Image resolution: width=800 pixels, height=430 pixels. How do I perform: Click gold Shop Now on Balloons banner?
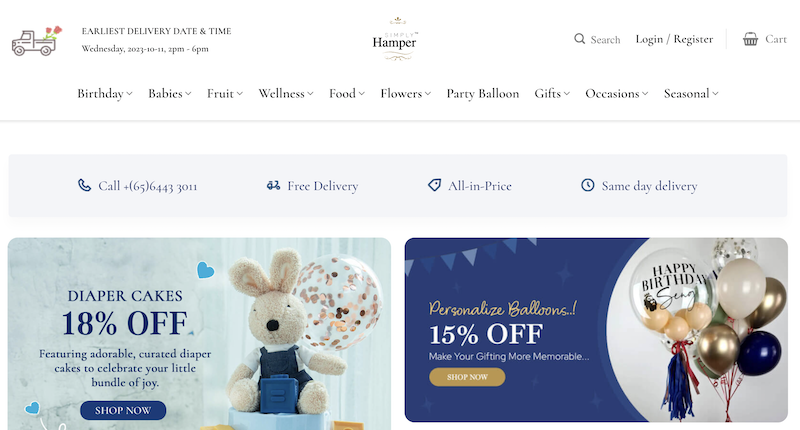click(467, 377)
